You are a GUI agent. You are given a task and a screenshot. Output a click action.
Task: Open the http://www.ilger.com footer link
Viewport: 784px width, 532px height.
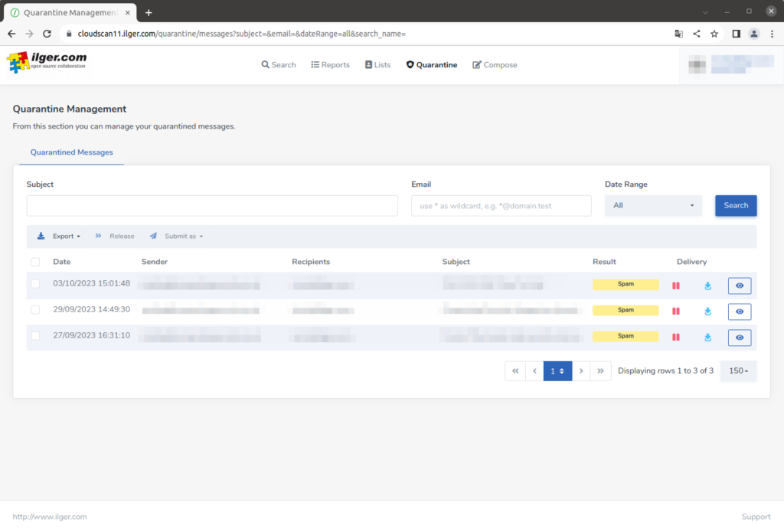[50, 517]
